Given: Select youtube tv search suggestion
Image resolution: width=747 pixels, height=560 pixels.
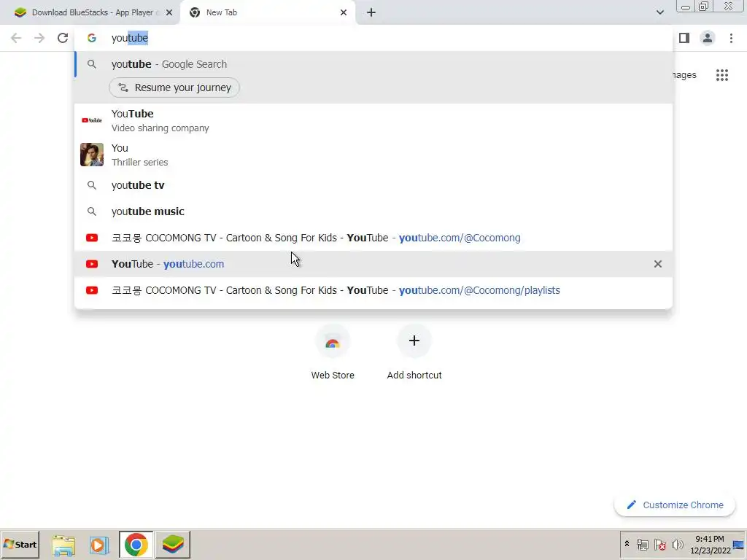Looking at the screenshot, I should click(373, 185).
